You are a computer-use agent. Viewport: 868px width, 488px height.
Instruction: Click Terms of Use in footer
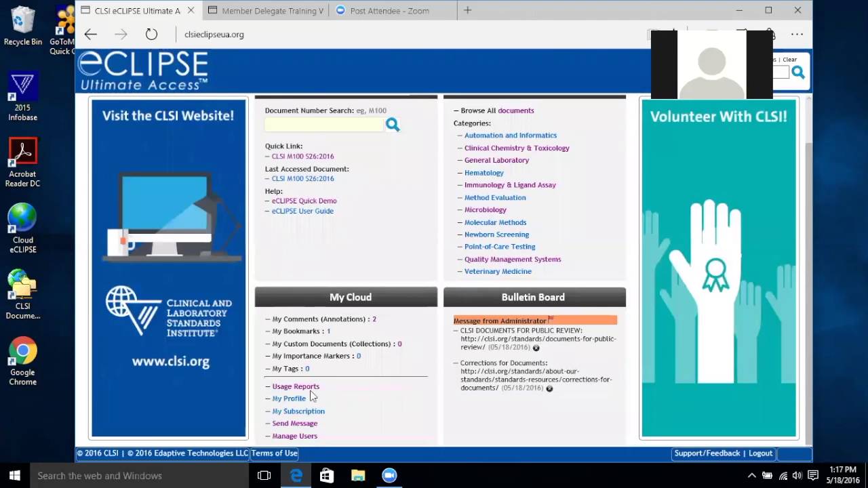point(274,453)
